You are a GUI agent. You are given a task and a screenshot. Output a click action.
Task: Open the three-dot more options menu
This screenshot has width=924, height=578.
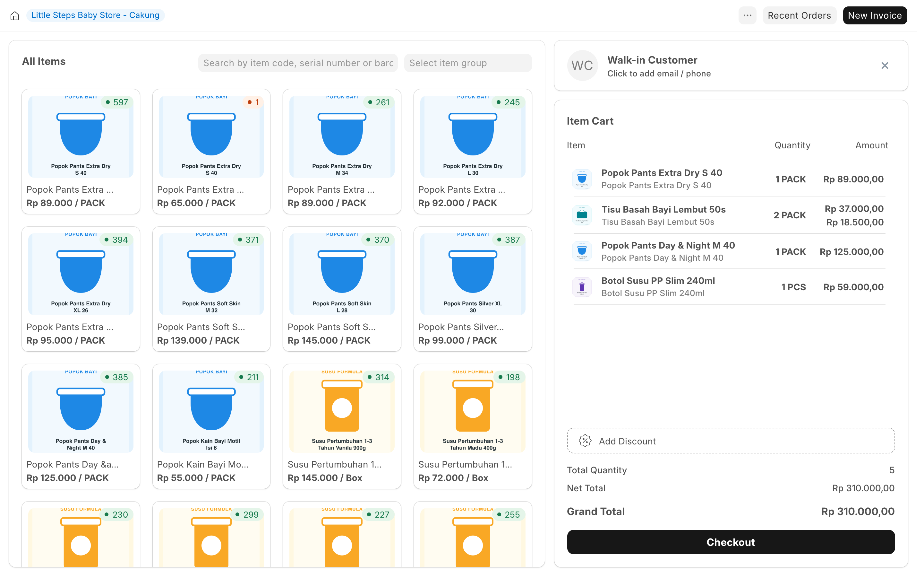coord(747,15)
